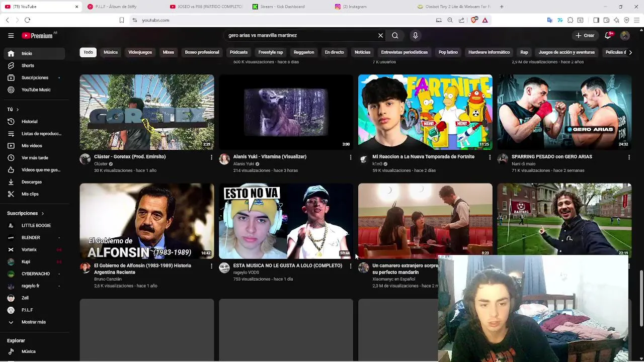Click the YouTube search input field

click(x=301, y=36)
